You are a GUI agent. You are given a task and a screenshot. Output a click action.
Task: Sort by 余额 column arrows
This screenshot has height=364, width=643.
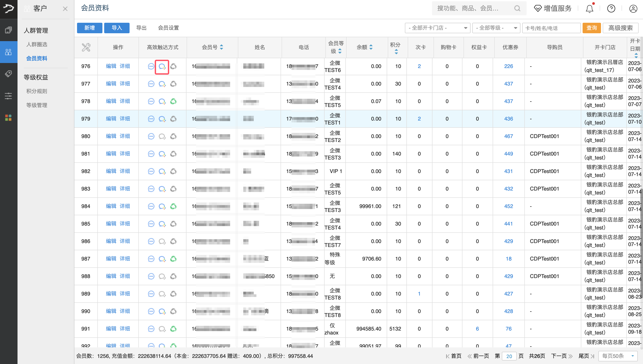371,47
